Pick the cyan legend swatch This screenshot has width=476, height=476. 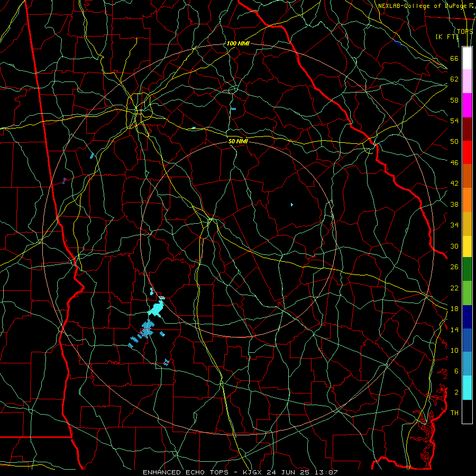[467, 388]
